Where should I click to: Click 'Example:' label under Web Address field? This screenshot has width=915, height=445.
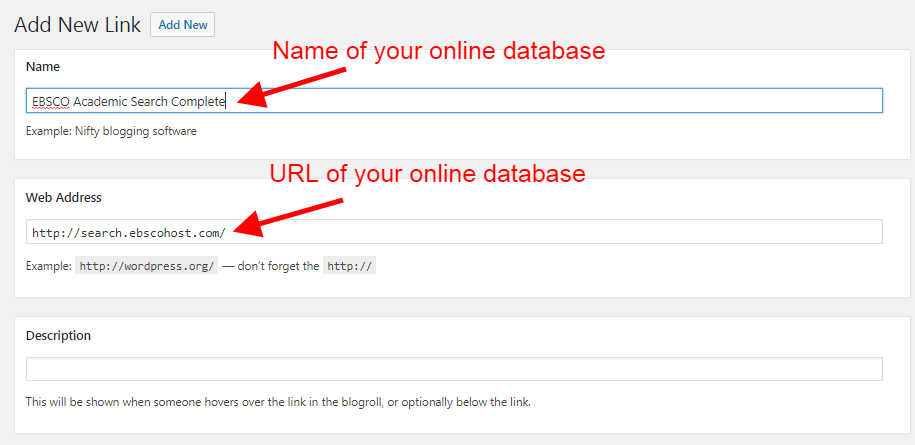[x=48, y=267]
